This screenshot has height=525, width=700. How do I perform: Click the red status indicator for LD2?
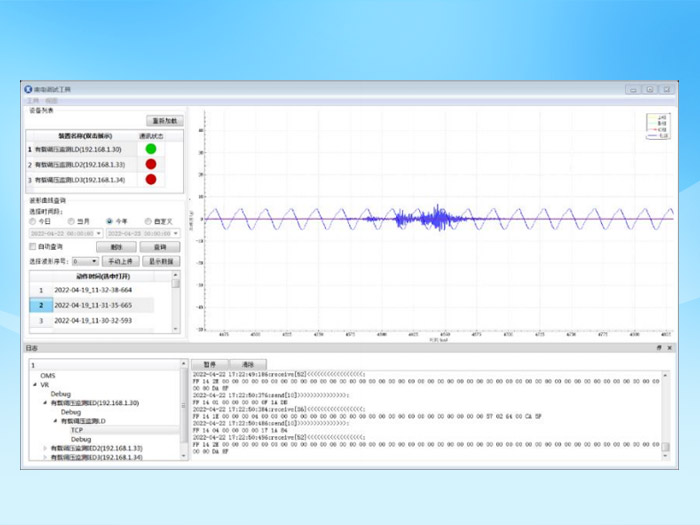(151, 164)
